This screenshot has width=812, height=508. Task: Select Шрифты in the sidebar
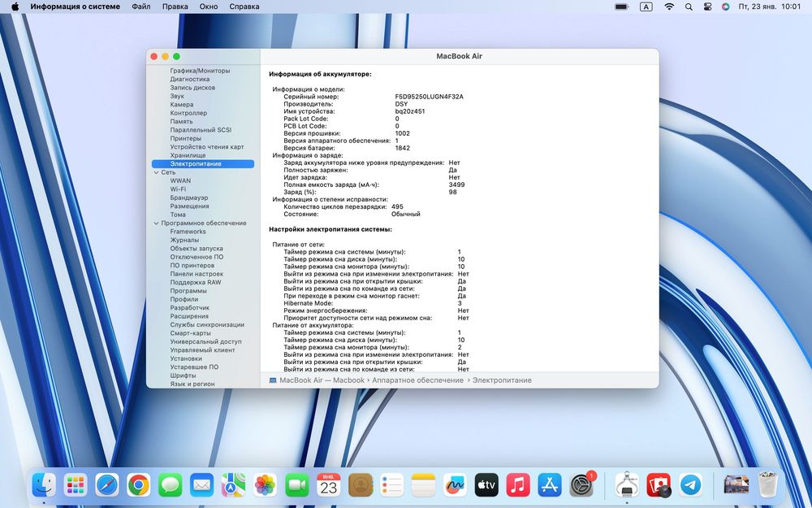coord(183,376)
